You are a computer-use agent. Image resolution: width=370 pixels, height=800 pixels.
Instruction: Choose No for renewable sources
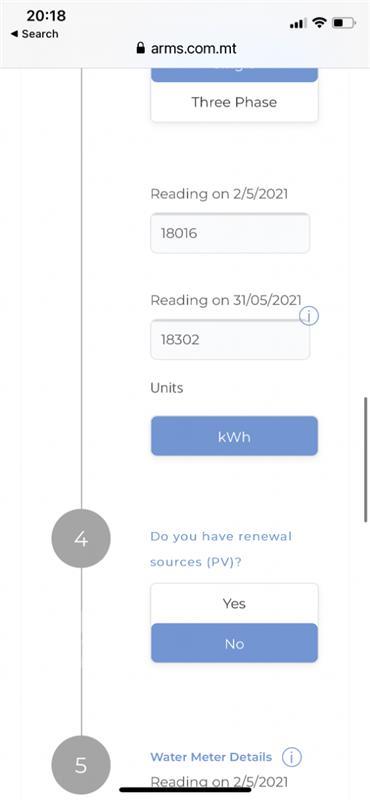234,643
